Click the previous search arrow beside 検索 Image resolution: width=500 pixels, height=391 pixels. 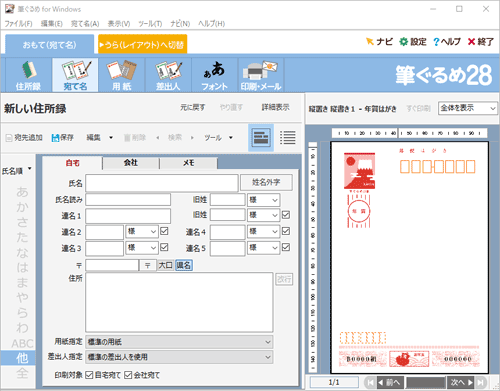pos(158,138)
